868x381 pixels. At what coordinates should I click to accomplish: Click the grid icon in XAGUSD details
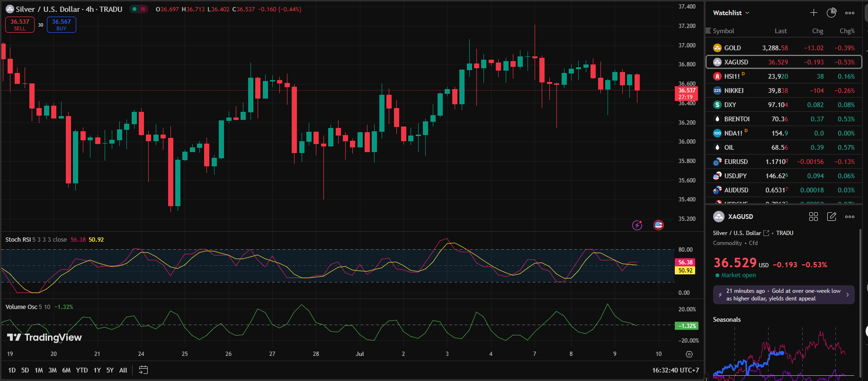814,217
